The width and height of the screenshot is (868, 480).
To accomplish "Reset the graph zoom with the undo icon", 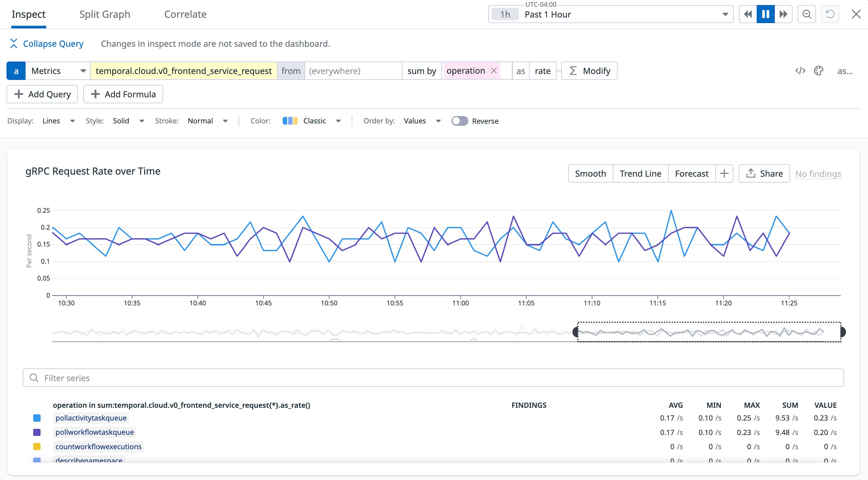I will click(830, 14).
